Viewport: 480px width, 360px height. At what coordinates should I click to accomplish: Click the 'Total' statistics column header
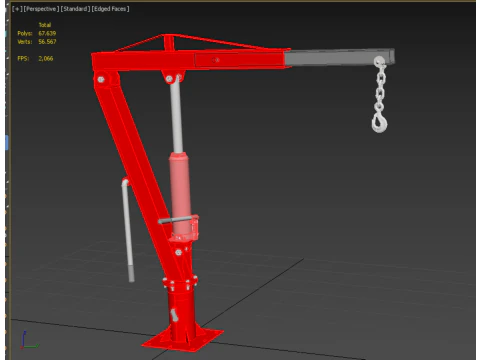(x=45, y=25)
